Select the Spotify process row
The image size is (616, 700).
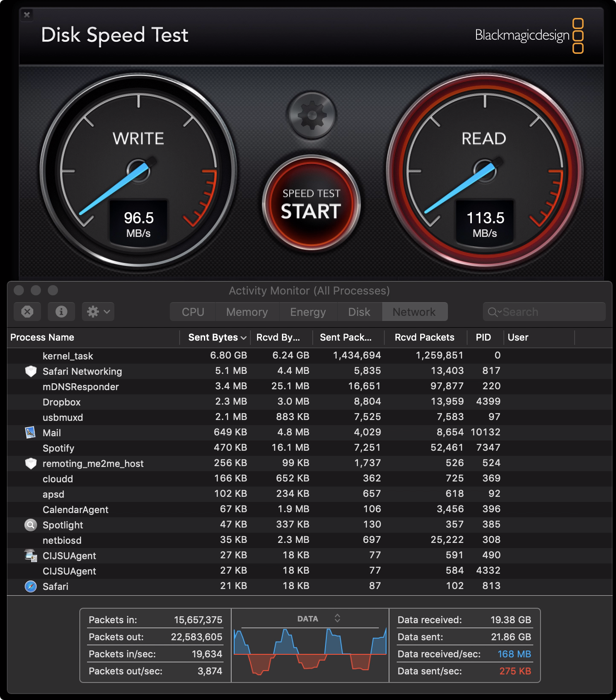pos(310,448)
